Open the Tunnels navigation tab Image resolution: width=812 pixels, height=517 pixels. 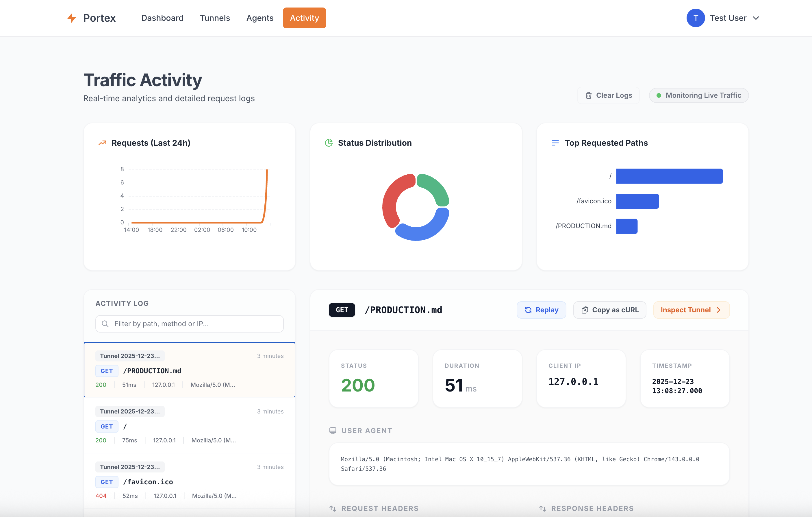[x=215, y=18]
